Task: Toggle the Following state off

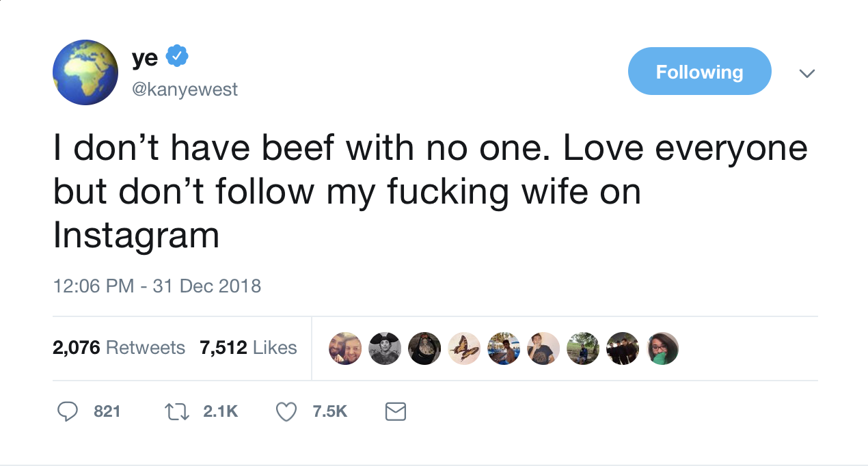Action: (699, 70)
